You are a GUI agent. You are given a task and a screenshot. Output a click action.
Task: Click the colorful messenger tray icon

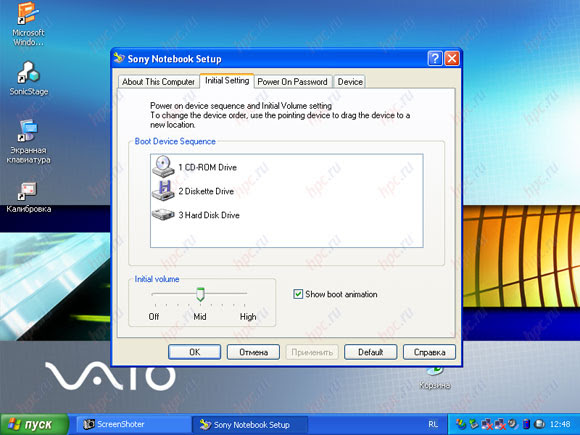tap(461, 424)
